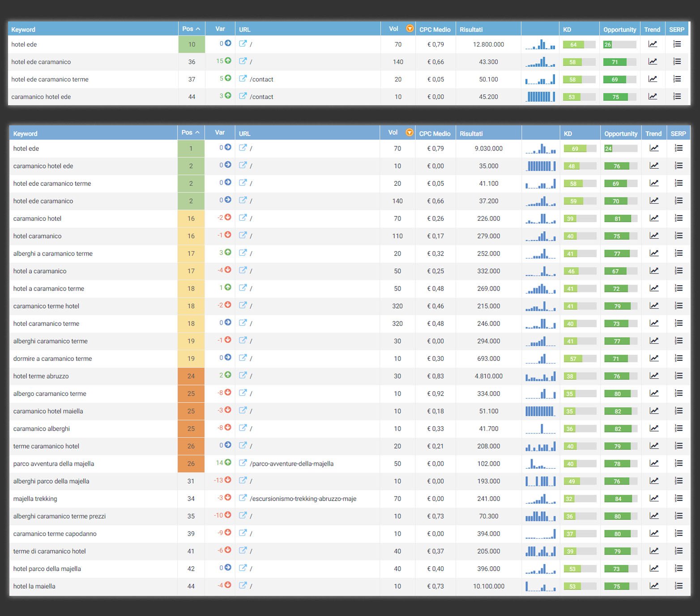Open trend graph for dormire a caramanico terme

tap(654, 358)
